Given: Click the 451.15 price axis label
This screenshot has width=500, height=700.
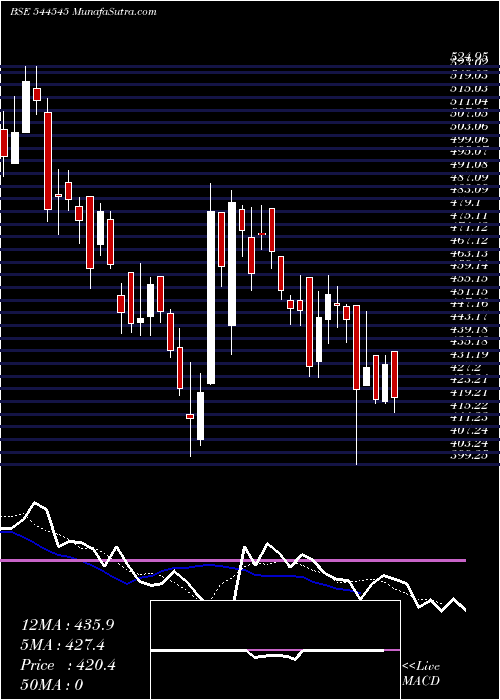Looking at the screenshot, I should click(468, 292).
